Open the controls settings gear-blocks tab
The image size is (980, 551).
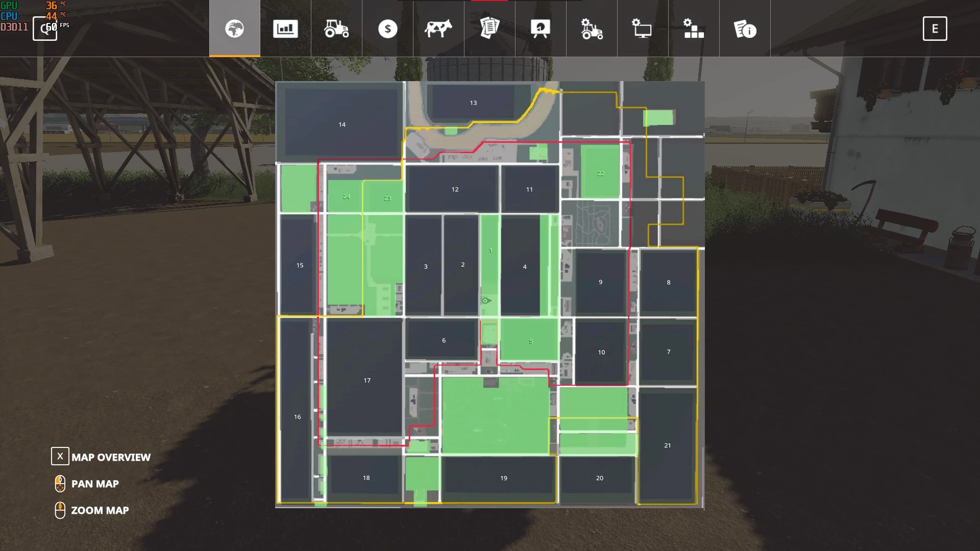[x=694, y=29]
